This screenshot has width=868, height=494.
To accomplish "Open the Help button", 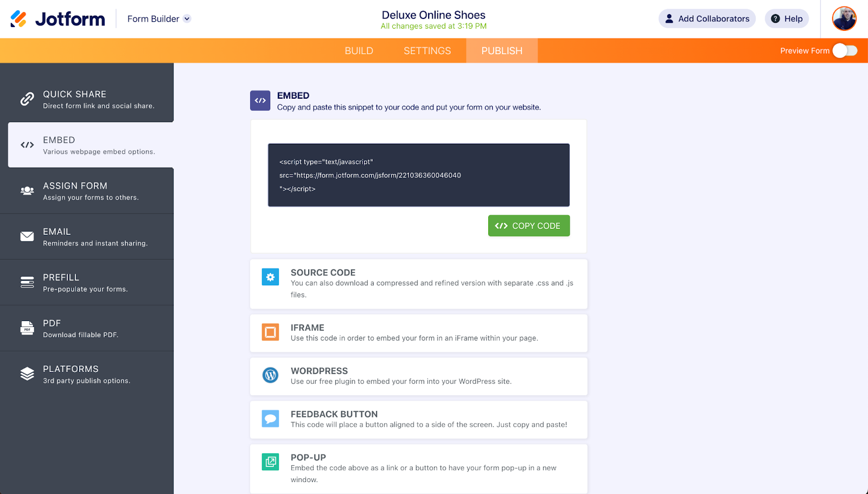I will (x=787, y=19).
